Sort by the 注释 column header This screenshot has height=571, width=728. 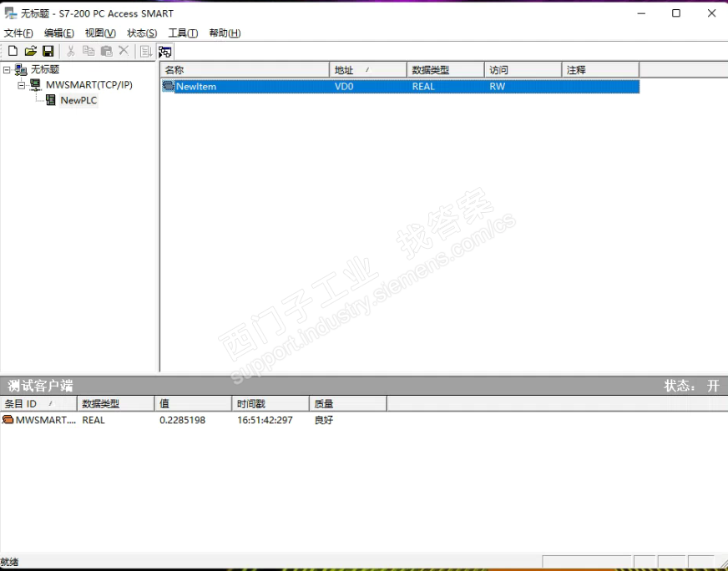click(601, 70)
